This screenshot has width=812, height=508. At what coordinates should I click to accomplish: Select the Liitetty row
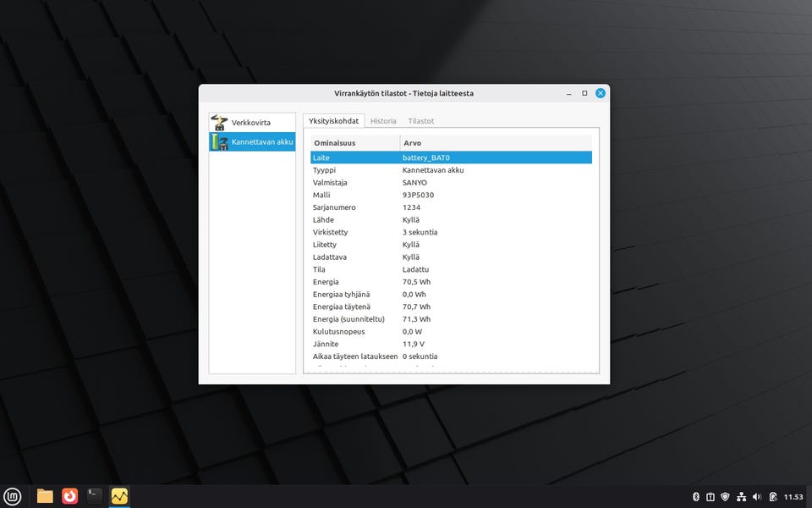point(451,245)
